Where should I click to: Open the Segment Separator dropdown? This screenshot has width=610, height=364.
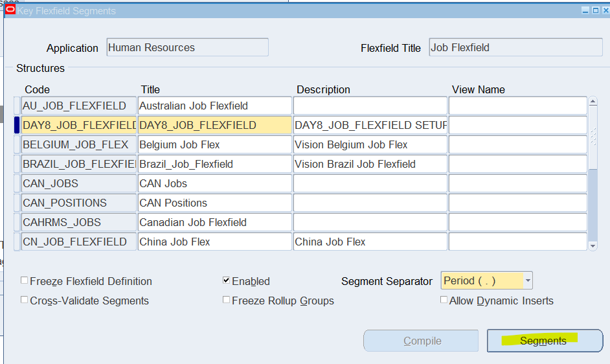[x=528, y=280]
